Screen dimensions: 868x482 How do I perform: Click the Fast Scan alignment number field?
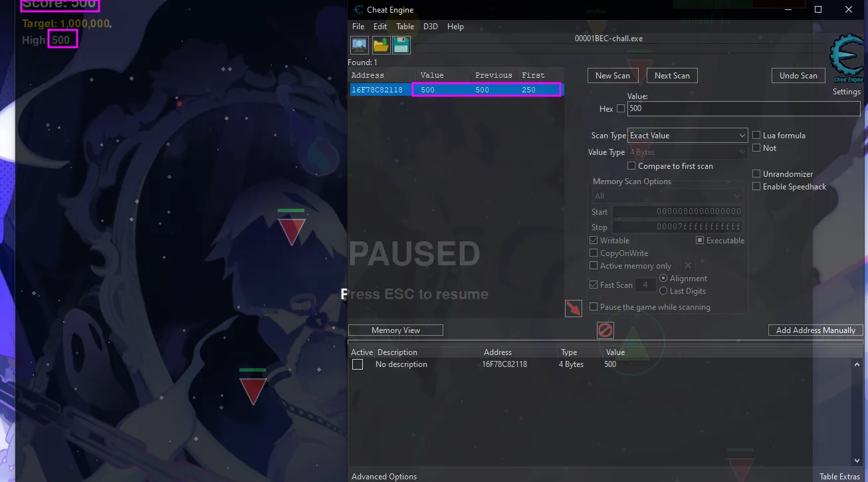tap(645, 285)
